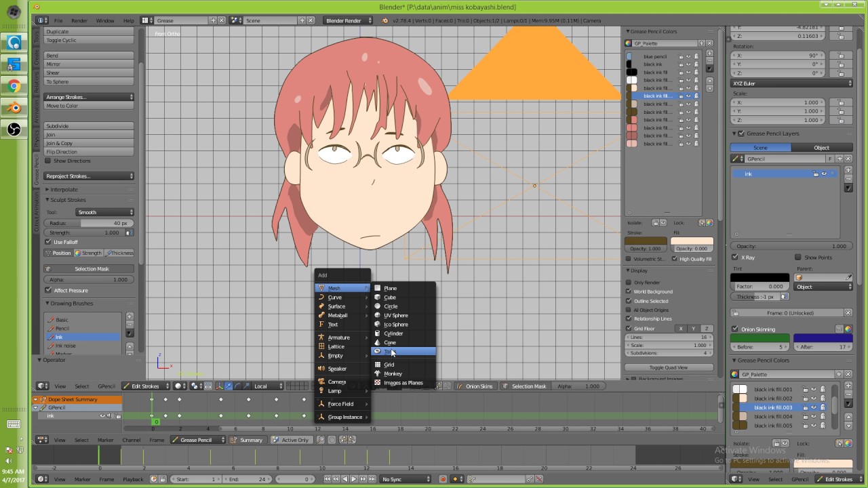Image resolution: width=868 pixels, height=488 pixels.
Task: Toggle Onion Skinning checkbox
Action: (735, 329)
